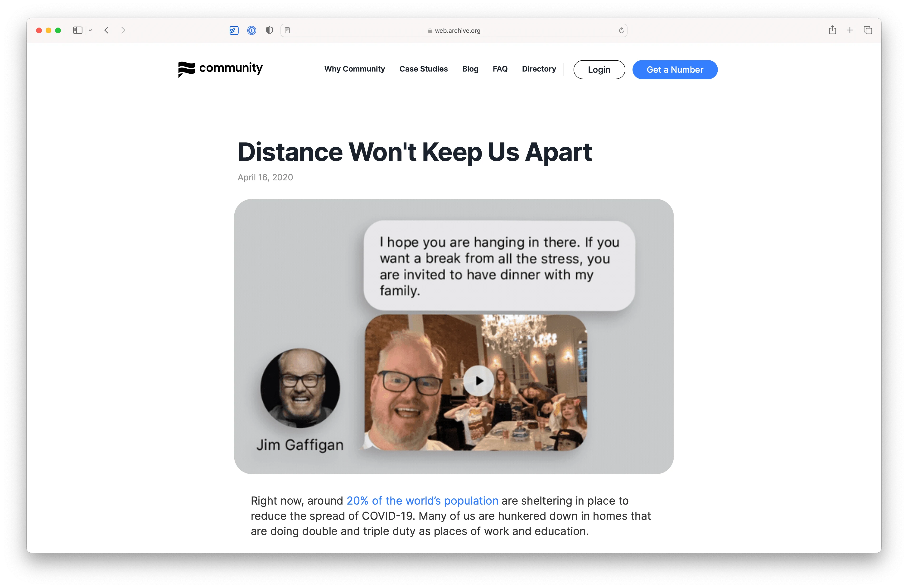Open the blue checklist extension icon
The width and height of the screenshot is (908, 588).
(x=234, y=30)
